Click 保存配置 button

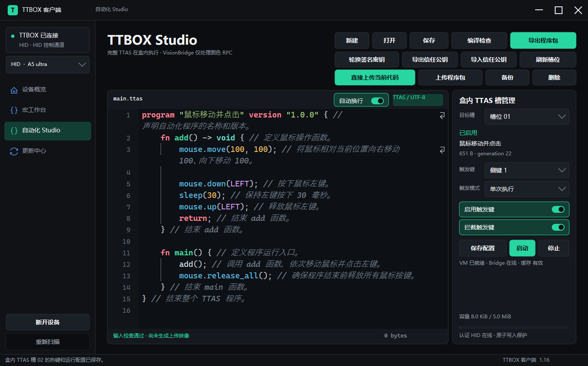483,248
